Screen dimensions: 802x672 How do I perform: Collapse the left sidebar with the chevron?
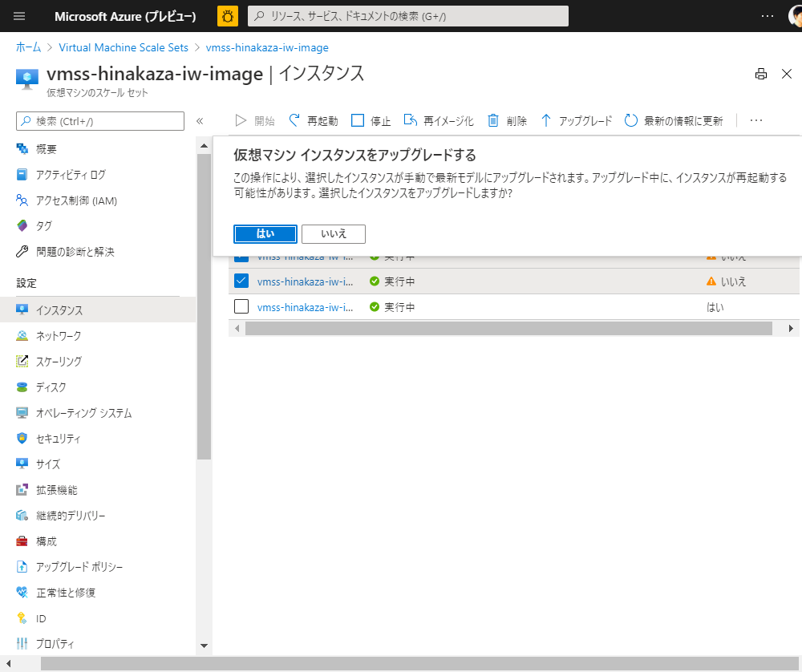coord(200,120)
